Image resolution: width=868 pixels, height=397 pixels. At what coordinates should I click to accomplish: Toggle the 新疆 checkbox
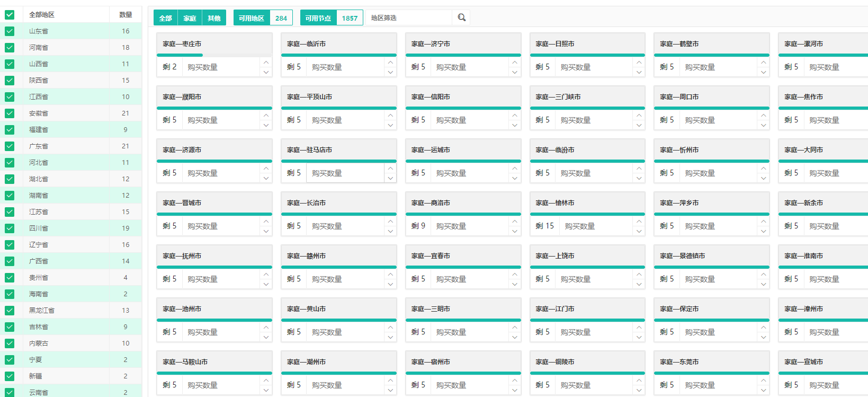pyautogui.click(x=10, y=376)
